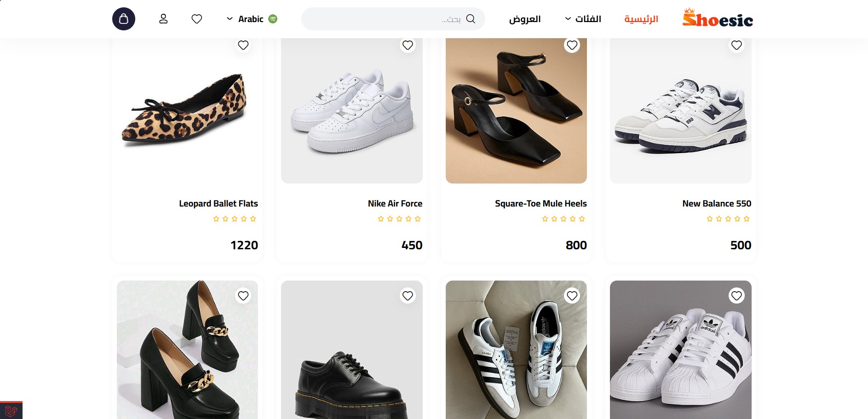Click the search magnifier icon
Image resolution: width=868 pixels, height=419 pixels.
tap(471, 19)
